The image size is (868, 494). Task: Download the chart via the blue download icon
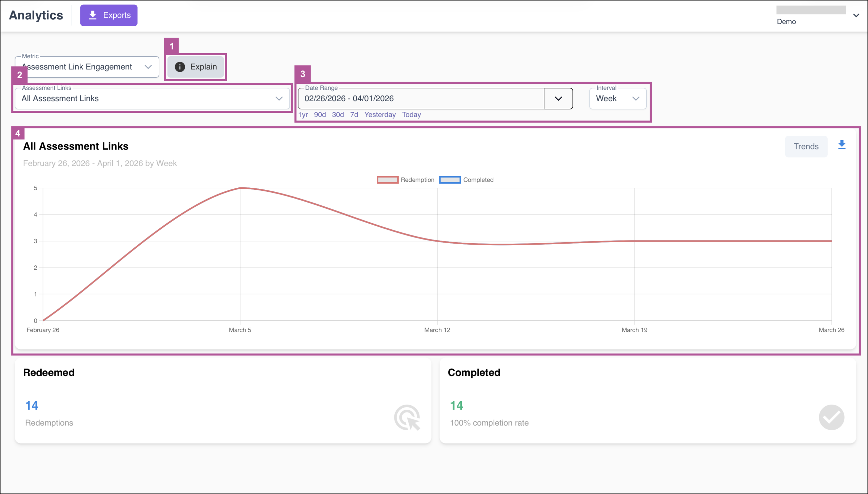pyautogui.click(x=842, y=145)
